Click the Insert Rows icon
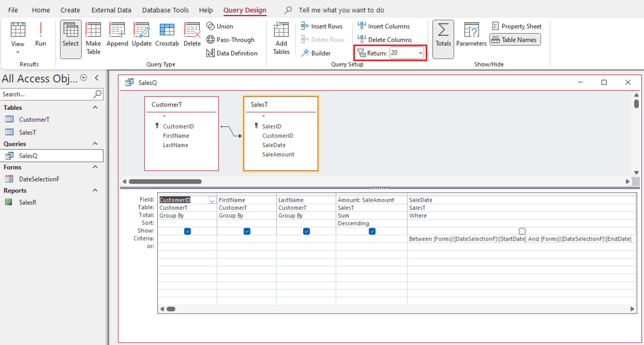The image size is (644, 345). pos(304,26)
